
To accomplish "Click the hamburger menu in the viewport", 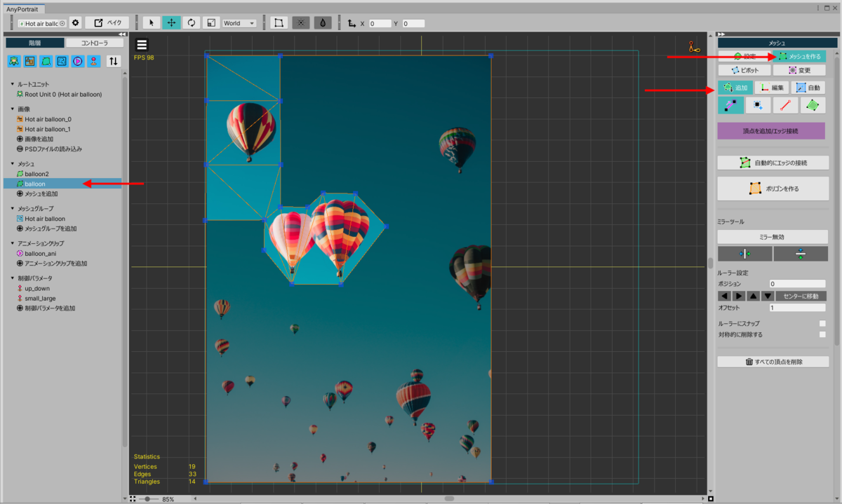I will point(142,45).
